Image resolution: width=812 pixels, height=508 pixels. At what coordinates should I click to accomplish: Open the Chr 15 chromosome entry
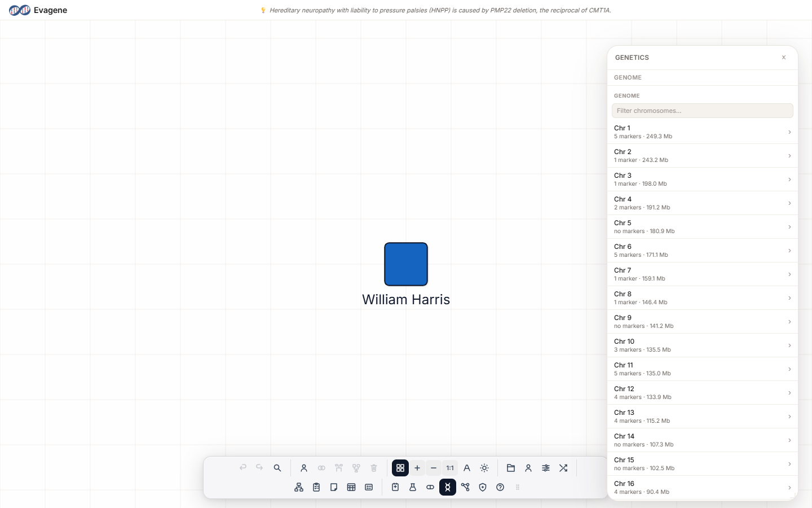(703, 464)
